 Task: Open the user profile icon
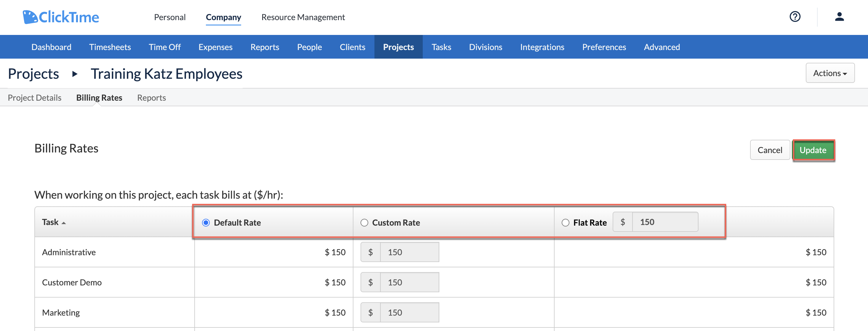pyautogui.click(x=839, y=17)
